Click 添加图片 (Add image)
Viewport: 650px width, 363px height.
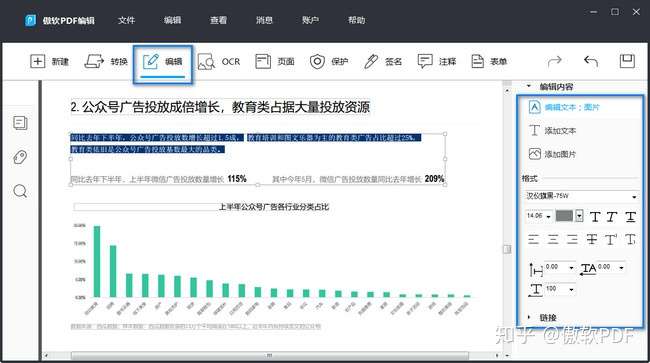pyautogui.click(x=552, y=154)
